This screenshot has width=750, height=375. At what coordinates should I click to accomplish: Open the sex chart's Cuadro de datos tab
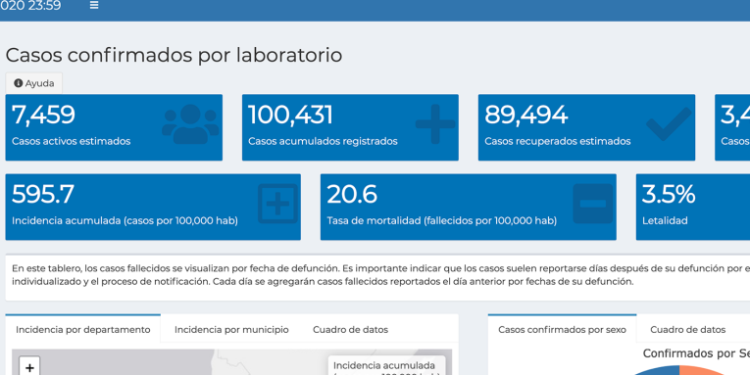tap(688, 330)
